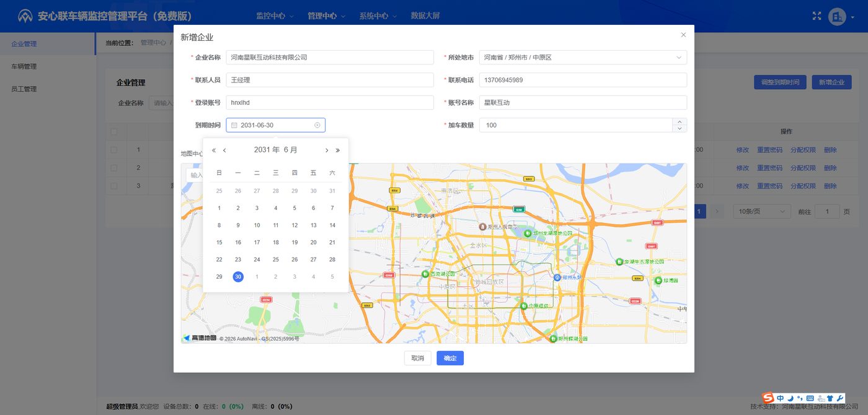This screenshot has width=868, height=415.
Task: Open the 10条/页 page size dropdown
Action: click(762, 211)
